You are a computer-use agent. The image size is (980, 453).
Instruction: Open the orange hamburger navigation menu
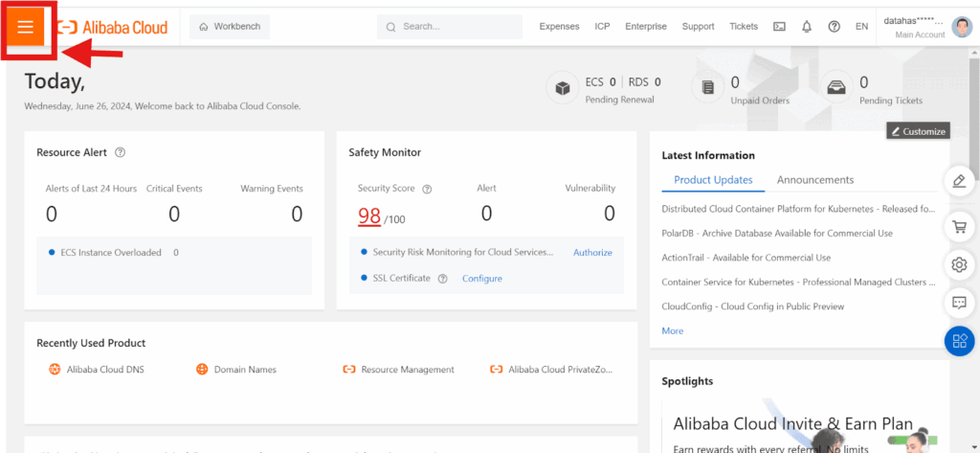tap(26, 26)
